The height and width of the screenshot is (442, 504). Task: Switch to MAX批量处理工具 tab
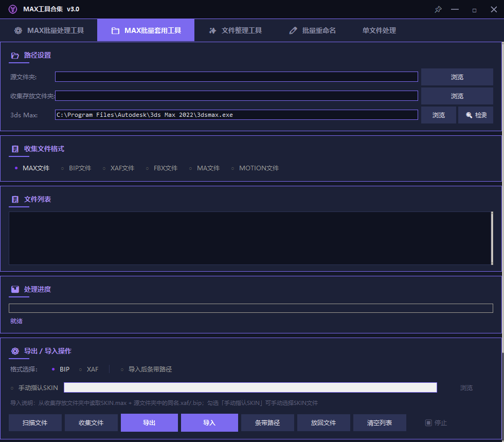[49, 30]
